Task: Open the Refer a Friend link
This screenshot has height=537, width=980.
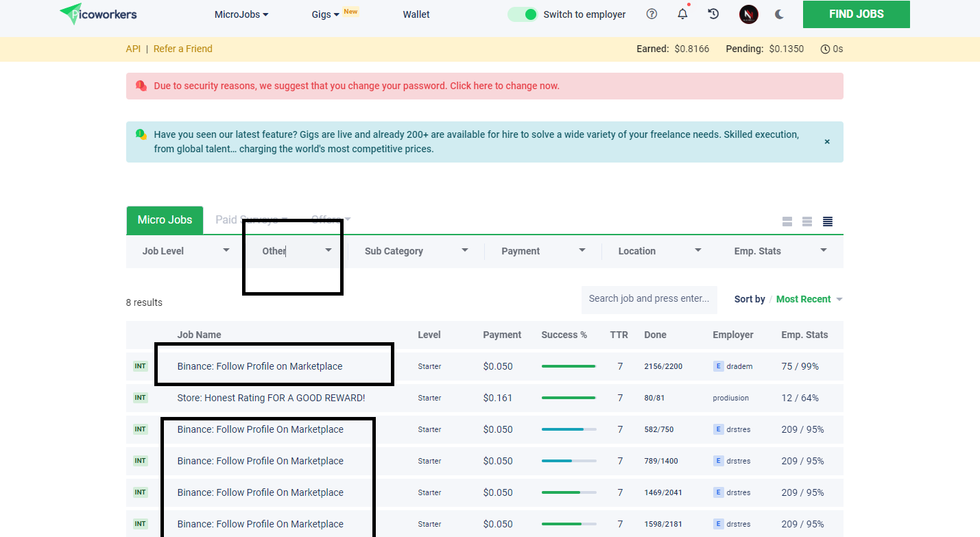Action: point(182,49)
